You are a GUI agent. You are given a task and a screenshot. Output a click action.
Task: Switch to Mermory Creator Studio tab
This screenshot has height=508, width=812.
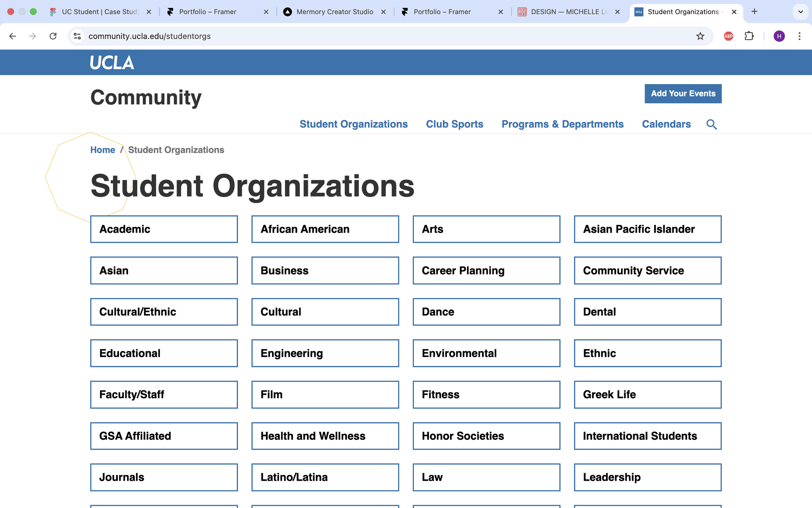click(334, 12)
